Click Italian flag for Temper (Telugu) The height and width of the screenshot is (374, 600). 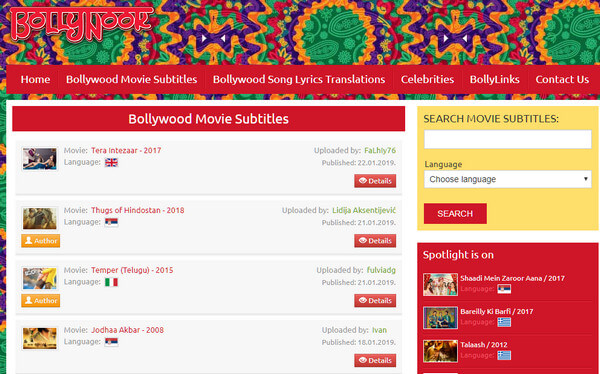click(x=111, y=282)
